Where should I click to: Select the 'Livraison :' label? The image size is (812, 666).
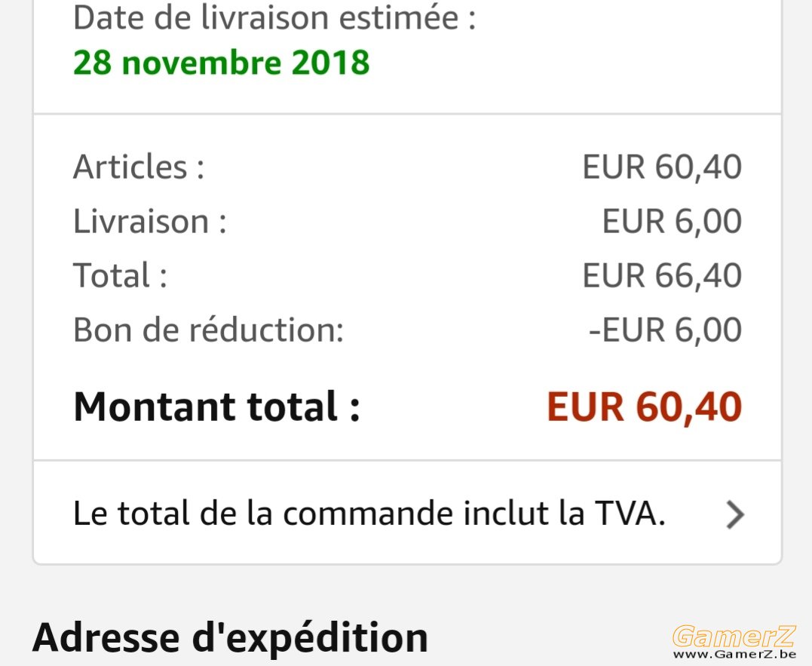[150, 221]
